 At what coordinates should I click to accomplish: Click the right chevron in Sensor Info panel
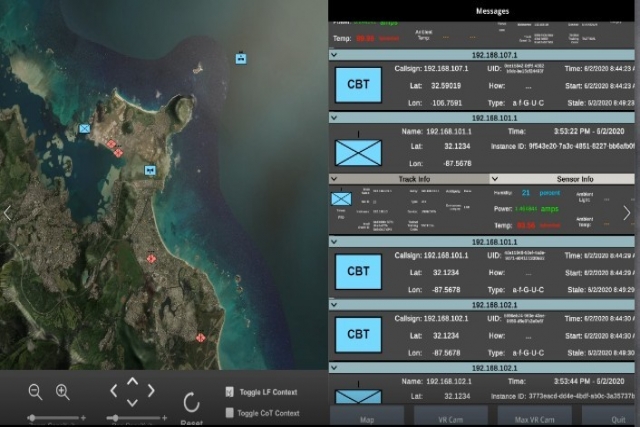[627, 213]
